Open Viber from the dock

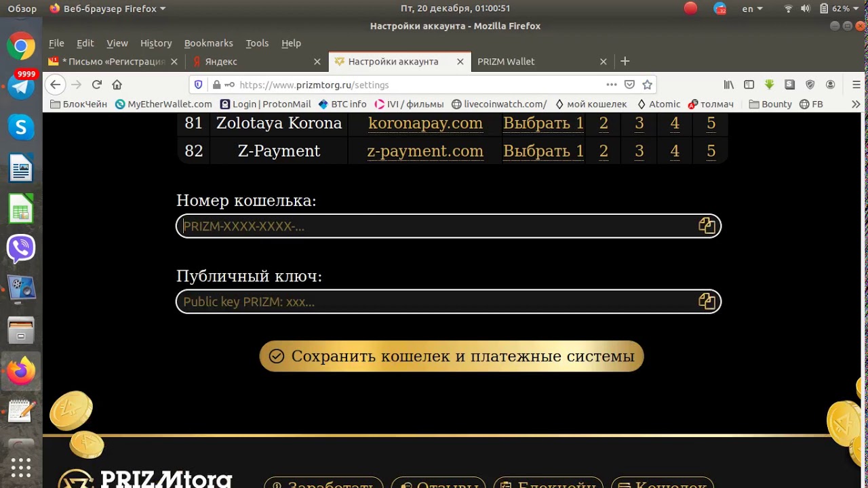21,249
